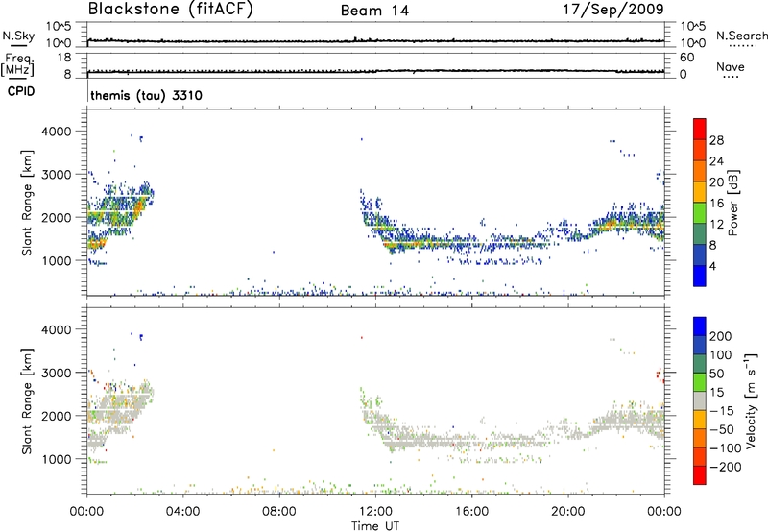
Task: Click the 'Slant Range [km]' label of the power panel
Action: click(x=27, y=203)
